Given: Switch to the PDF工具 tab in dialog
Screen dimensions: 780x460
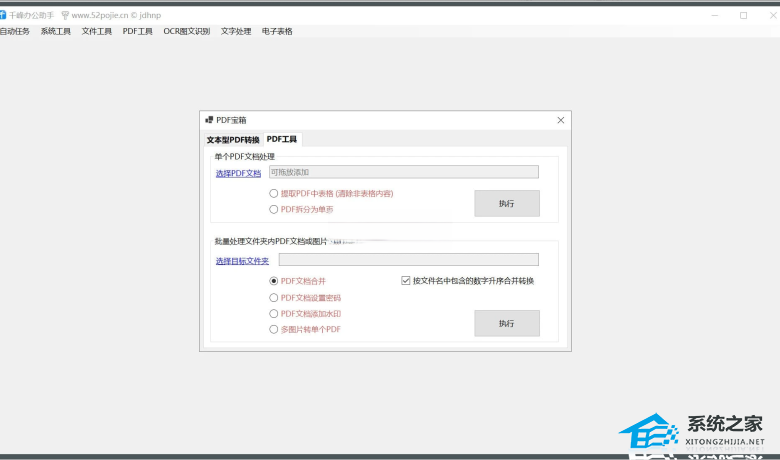Looking at the screenshot, I should [x=282, y=139].
